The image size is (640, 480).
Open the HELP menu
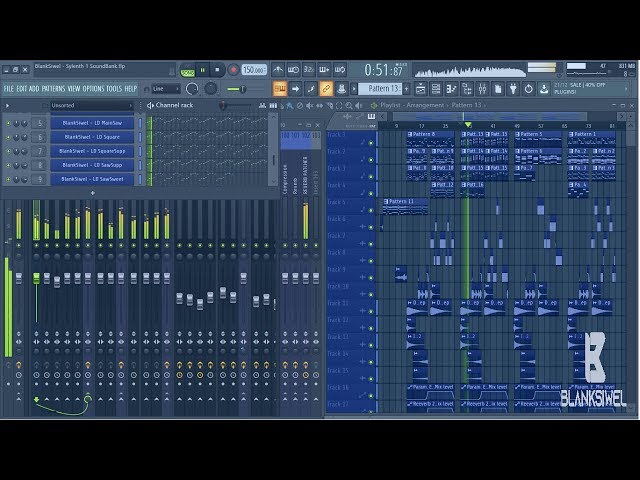coord(131,89)
